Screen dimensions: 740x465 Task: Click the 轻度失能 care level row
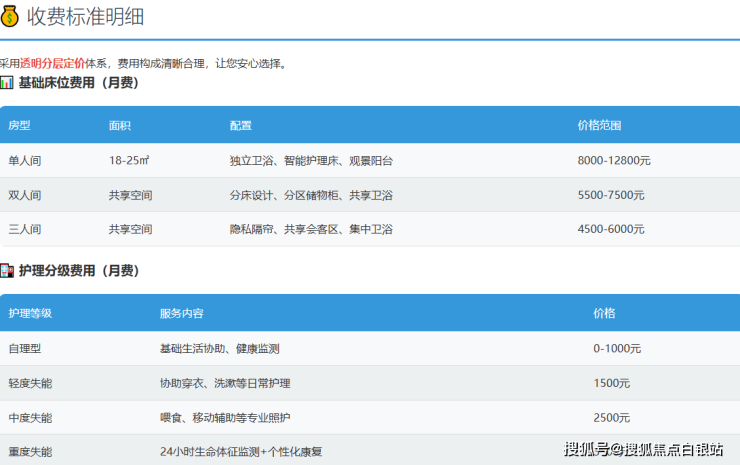[x=30, y=383]
